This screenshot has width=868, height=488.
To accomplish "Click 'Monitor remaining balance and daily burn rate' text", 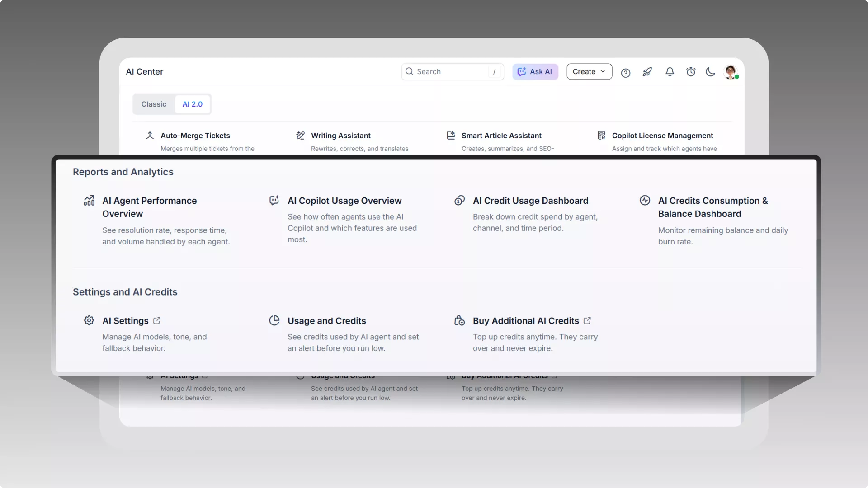I will click(723, 236).
